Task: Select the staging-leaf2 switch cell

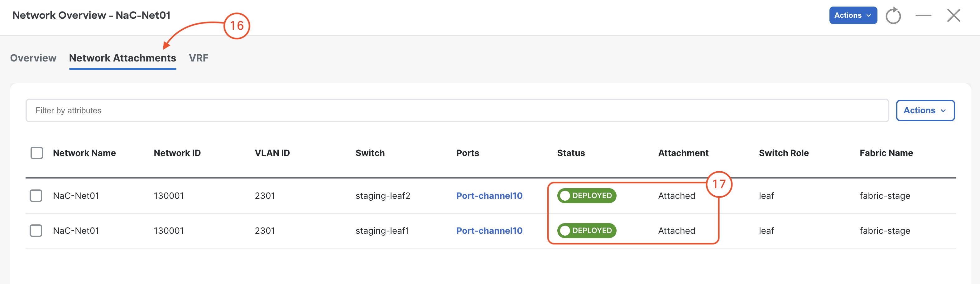Action: pyautogui.click(x=383, y=196)
